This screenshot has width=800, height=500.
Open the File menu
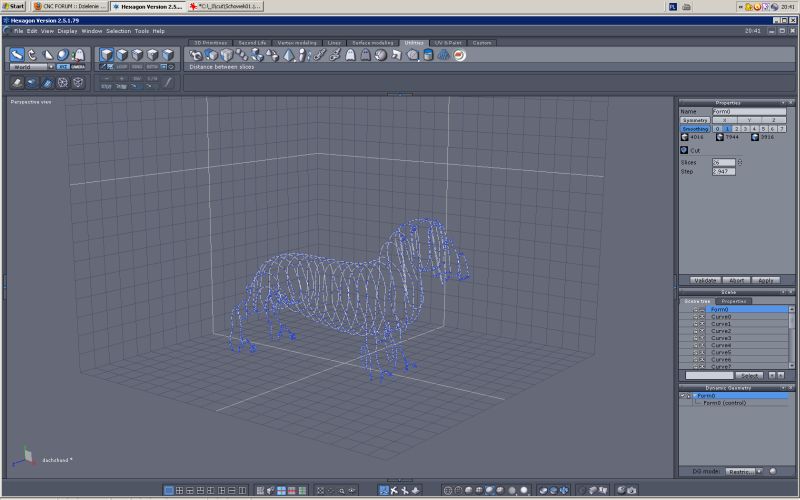tap(18, 31)
